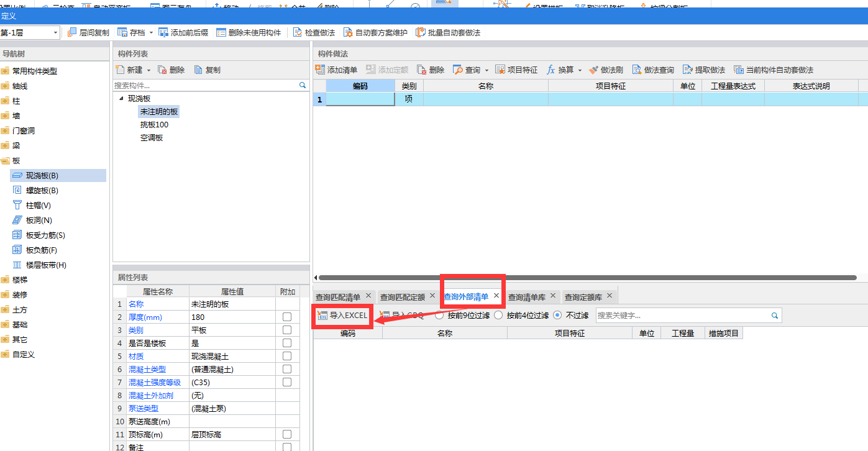
Task: Toggle 附加 checkbox for 是否是楼板 row
Action: [287, 343]
